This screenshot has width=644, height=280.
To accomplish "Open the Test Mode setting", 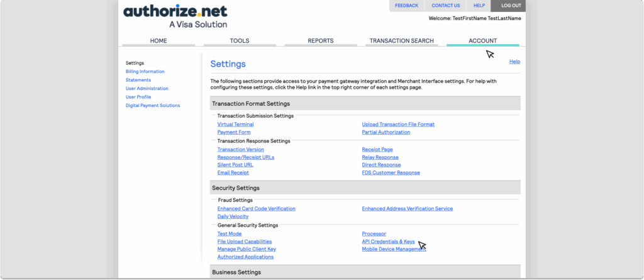I will (230, 234).
